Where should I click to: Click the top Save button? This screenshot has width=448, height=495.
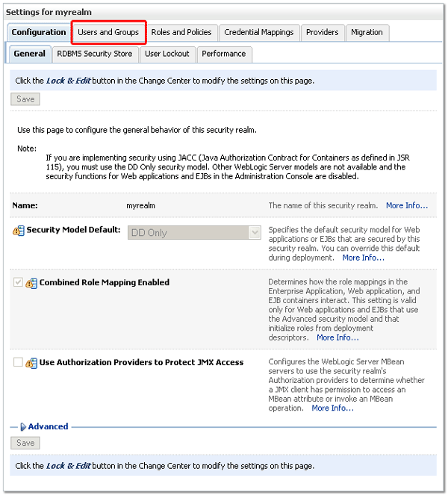click(x=25, y=99)
